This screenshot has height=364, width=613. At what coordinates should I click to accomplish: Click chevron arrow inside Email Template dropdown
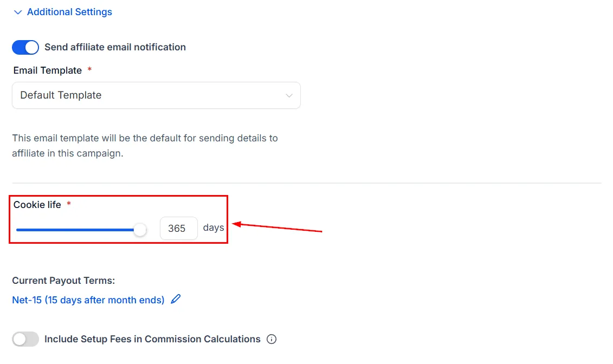(x=289, y=96)
